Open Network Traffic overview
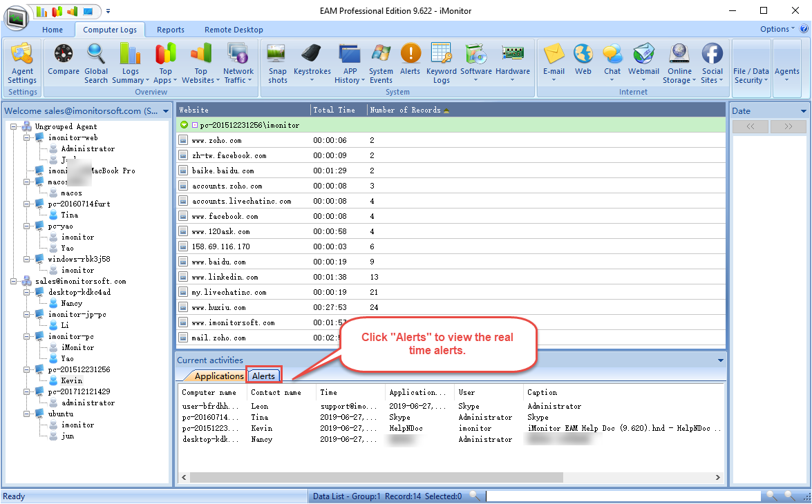This screenshot has width=812, height=504. click(238, 64)
